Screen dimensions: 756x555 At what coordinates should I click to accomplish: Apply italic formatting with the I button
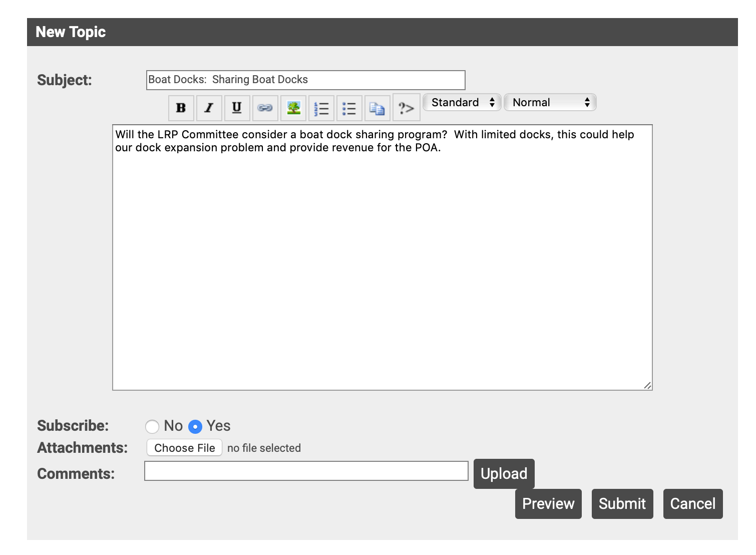(209, 108)
